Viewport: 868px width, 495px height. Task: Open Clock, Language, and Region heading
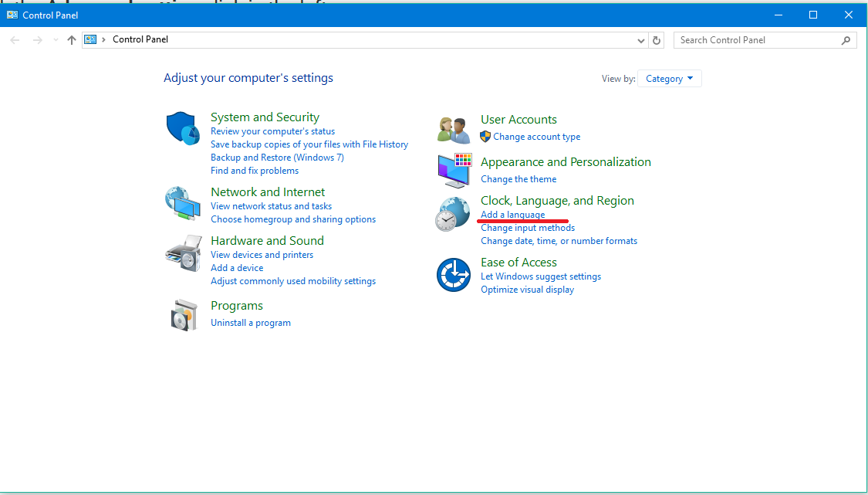pyautogui.click(x=557, y=201)
